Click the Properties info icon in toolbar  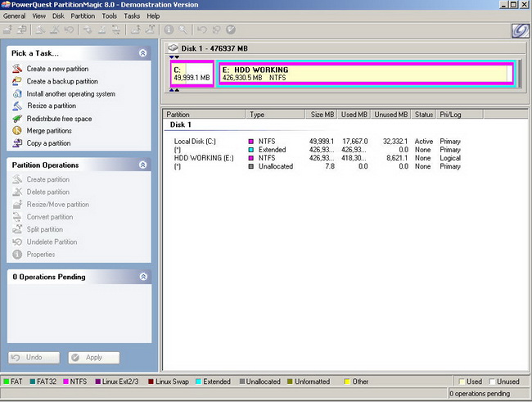tap(169, 29)
